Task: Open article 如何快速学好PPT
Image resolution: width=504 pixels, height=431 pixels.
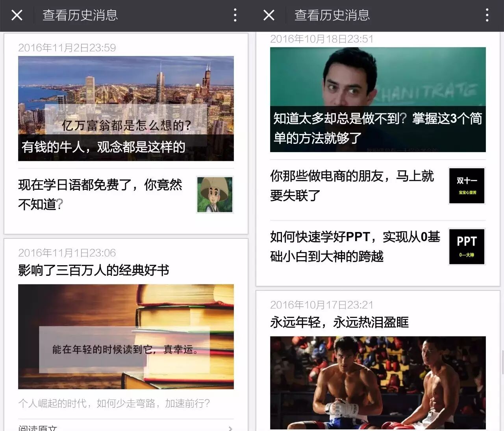Action: click(355, 247)
